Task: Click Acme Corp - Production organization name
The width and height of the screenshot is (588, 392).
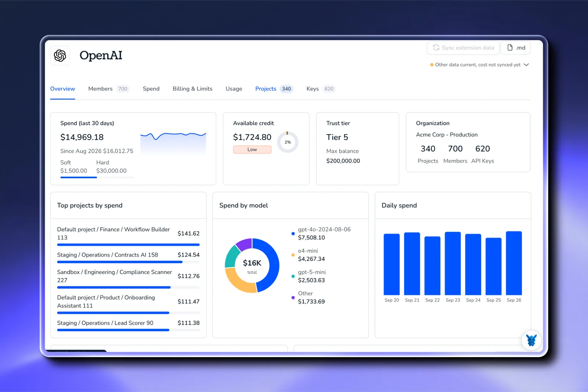Action: tap(447, 135)
